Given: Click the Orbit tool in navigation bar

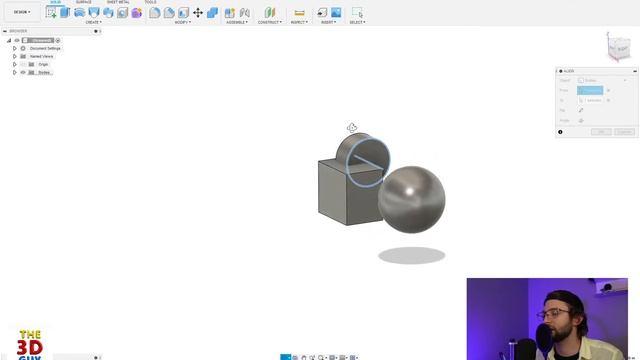Looking at the screenshot, I should coord(286,358).
